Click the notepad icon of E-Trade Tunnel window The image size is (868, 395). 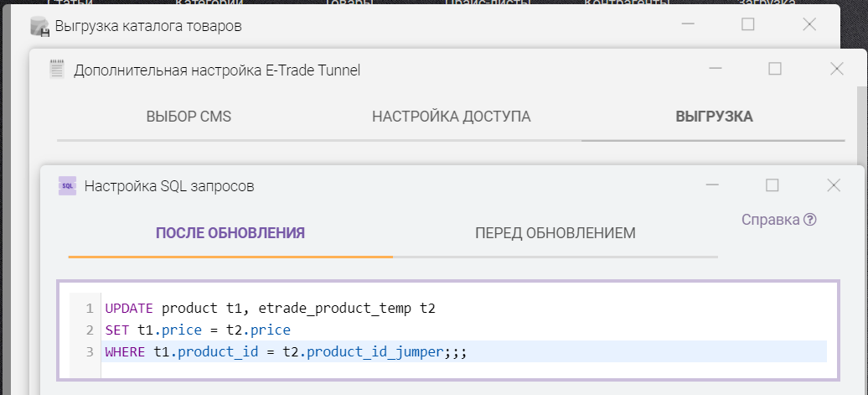[x=56, y=70]
